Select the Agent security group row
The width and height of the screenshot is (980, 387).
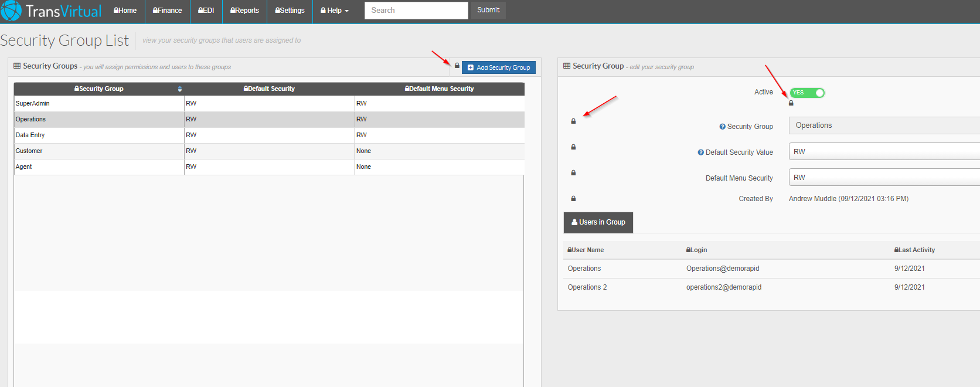tap(269, 167)
